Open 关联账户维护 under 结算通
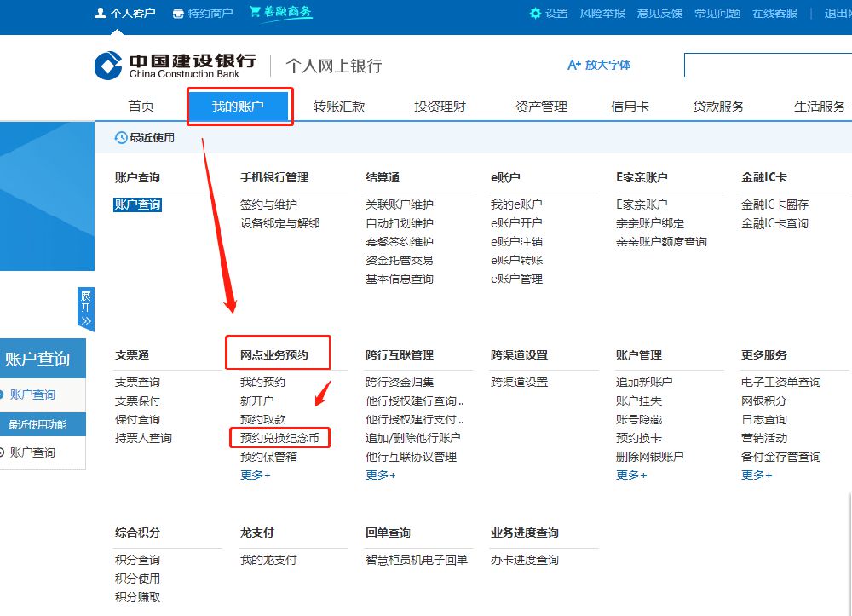 click(x=400, y=204)
